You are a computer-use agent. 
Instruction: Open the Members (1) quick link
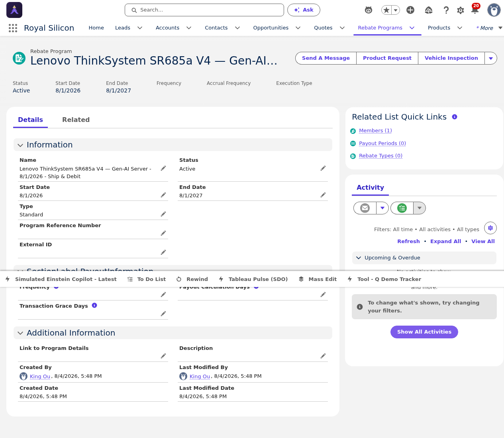(375, 131)
